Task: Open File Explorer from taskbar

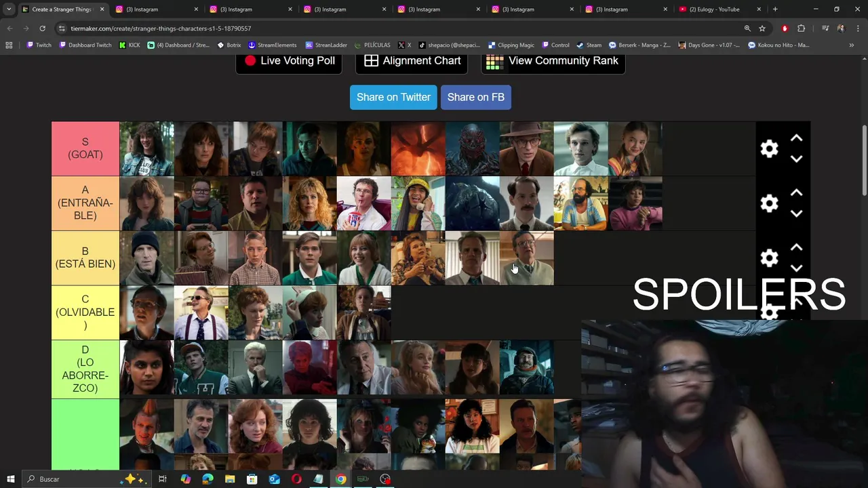Action: point(230,479)
